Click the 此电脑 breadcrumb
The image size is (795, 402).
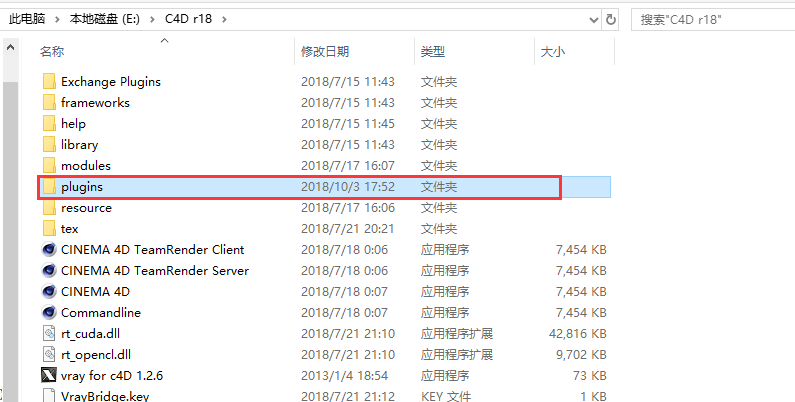click(27, 19)
